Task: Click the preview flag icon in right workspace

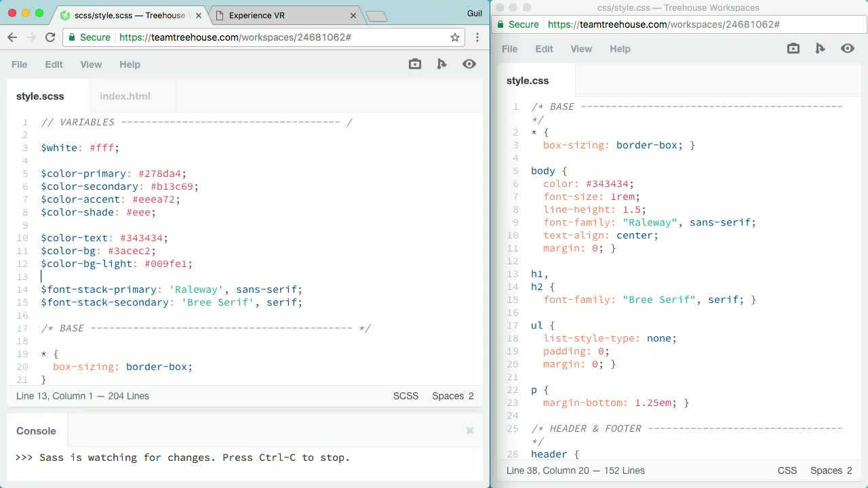Action: [x=821, y=48]
